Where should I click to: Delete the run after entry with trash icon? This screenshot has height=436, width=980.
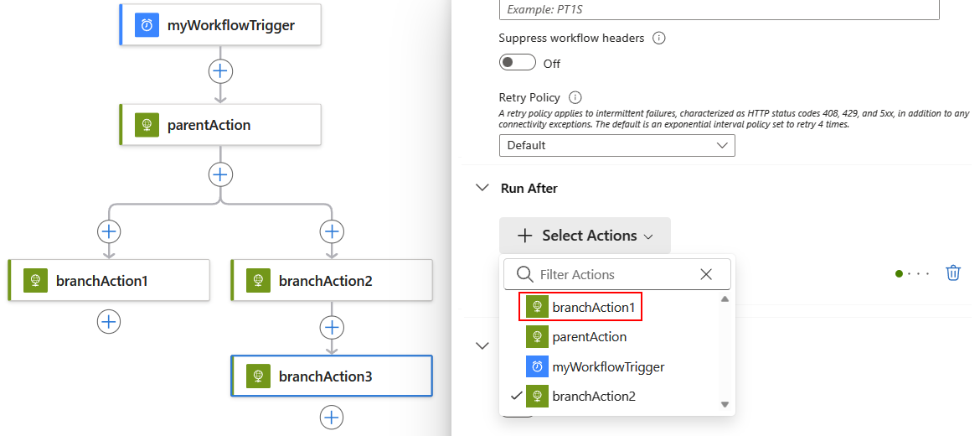952,273
